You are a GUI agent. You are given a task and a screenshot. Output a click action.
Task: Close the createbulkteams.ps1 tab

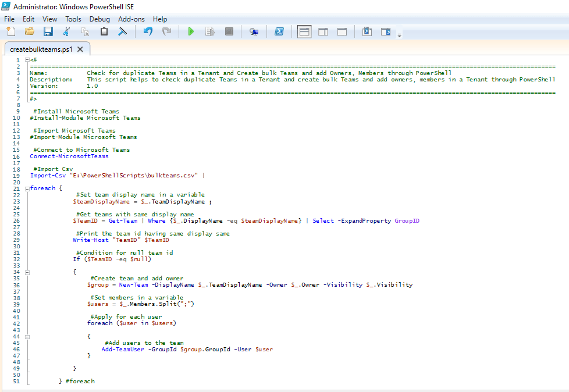80,49
